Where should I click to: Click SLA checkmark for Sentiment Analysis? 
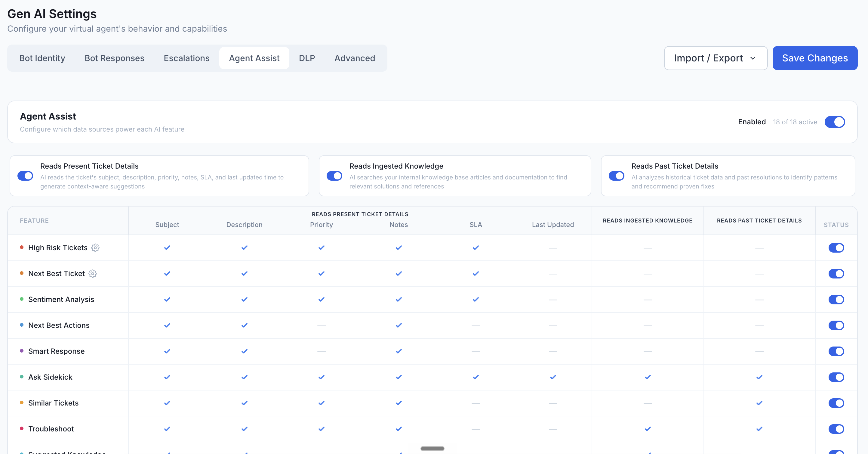point(476,300)
